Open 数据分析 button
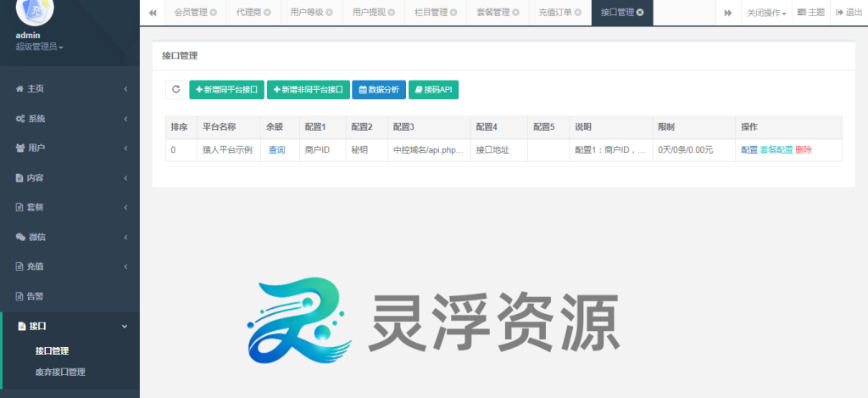Image resolution: width=868 pixels, height=398 pixels. point(379,89)
